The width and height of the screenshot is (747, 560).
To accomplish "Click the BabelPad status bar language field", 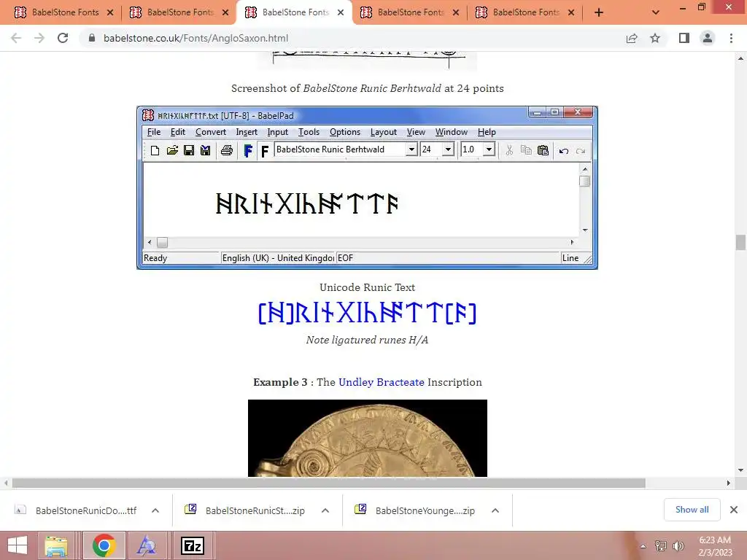I will pyautogui.click(x=278, y=257).
